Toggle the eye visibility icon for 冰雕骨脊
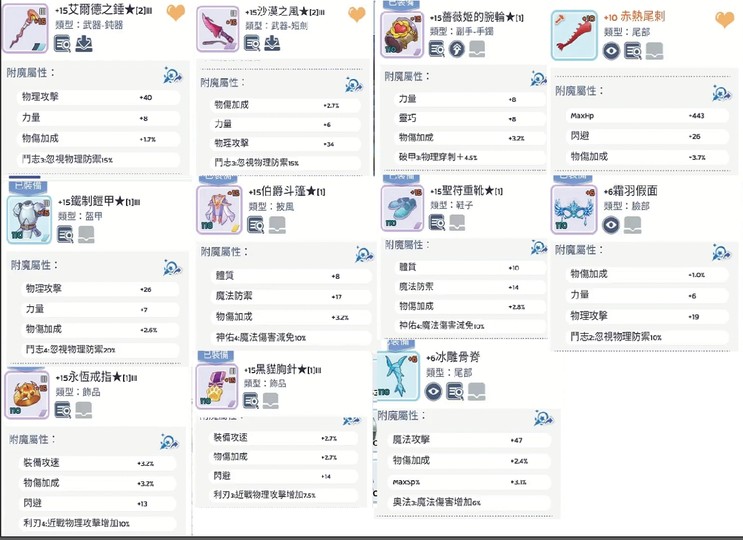Screen dimensions: 743x540 [433, 391]
